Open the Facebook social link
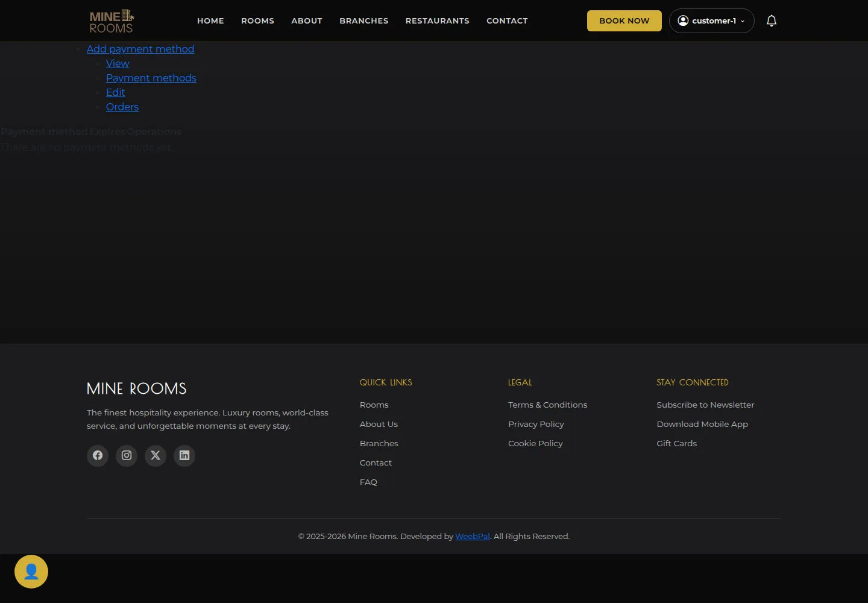868x603 pixels. (x=98, y=455)
